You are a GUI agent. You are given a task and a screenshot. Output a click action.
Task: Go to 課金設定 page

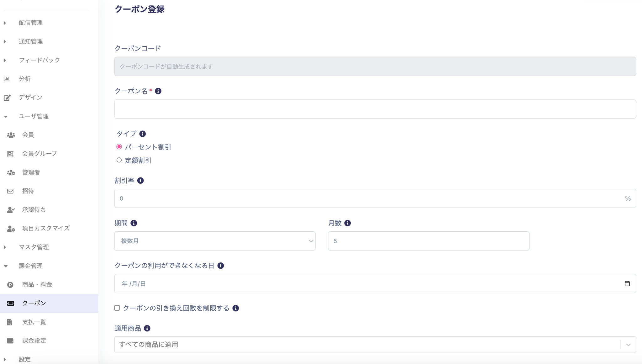[34, 340]
